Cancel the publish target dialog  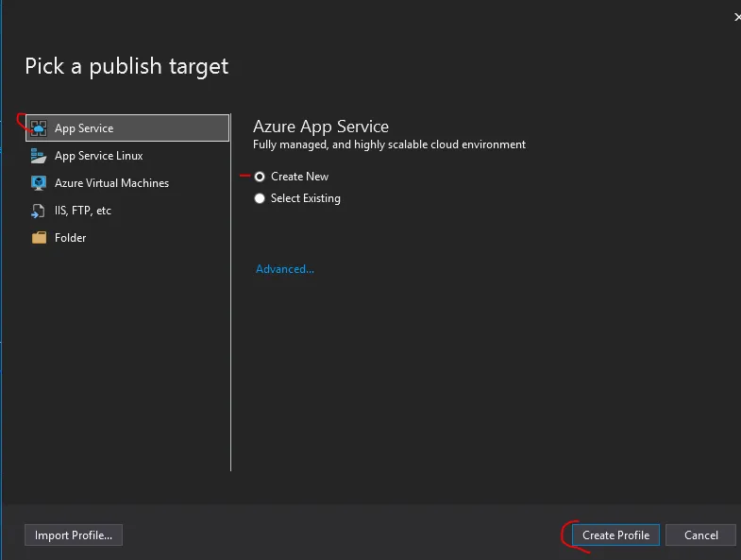[x=700, y=535]
